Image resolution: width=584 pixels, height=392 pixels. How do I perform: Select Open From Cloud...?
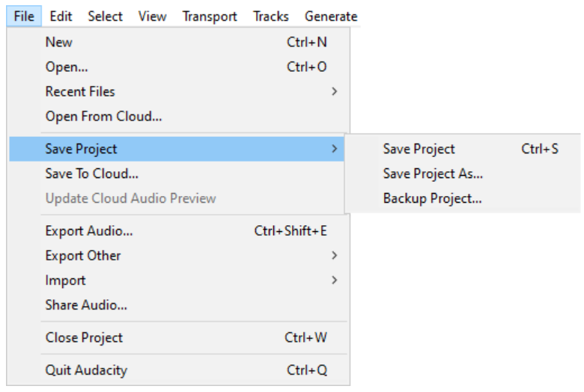click(178, 117)
